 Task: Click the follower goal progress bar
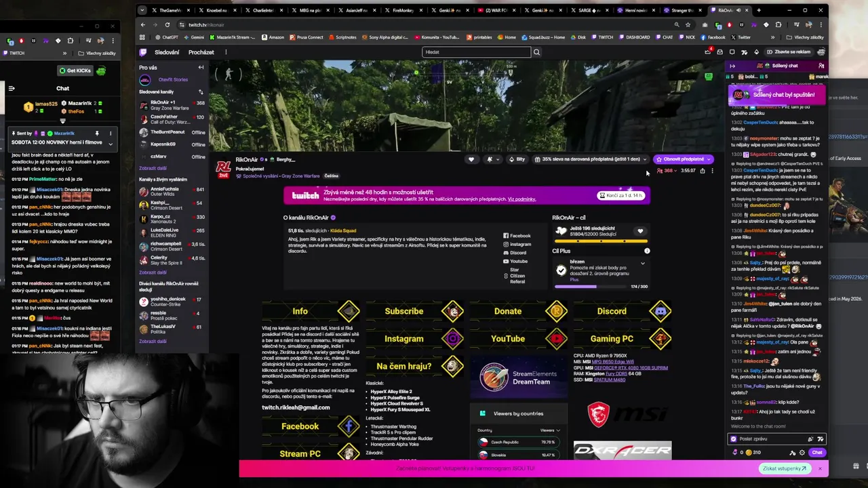pyautogui.click(x=601, y=241)
